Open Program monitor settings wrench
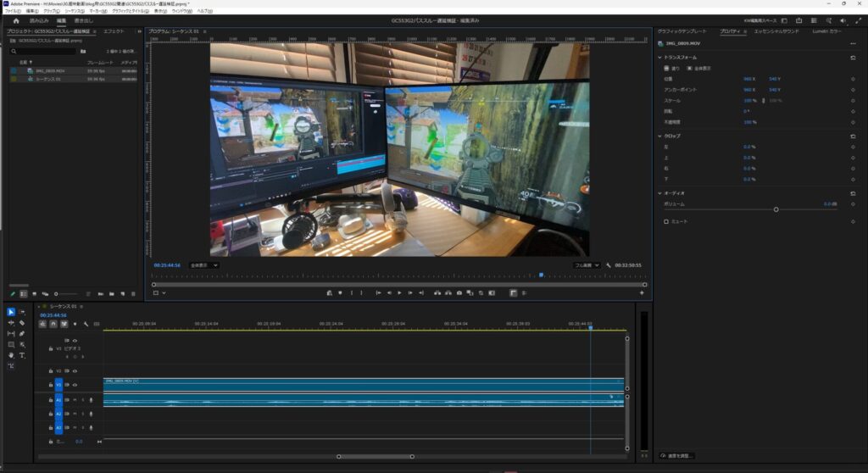The height and width of the screenshot is (473, 868). (x=609, y=265)
